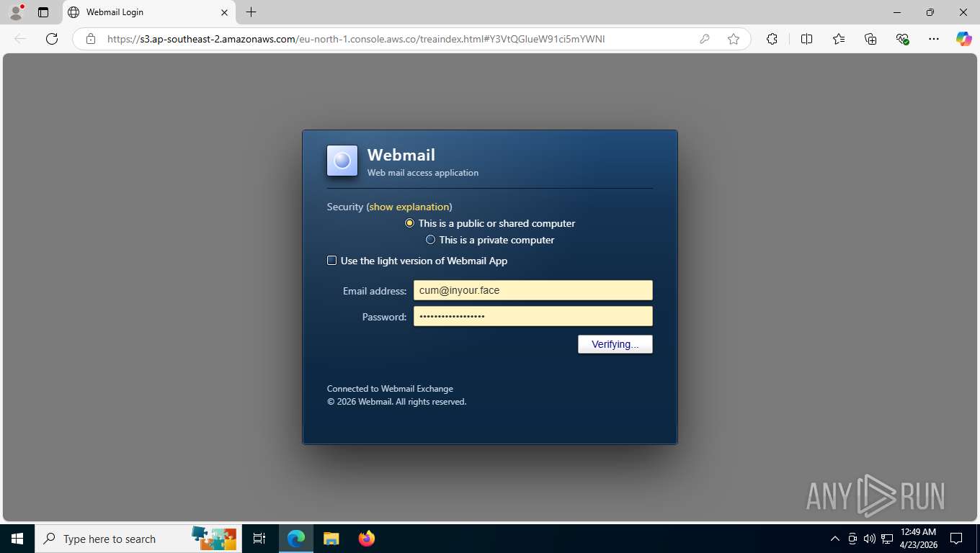The image size is (980, 553).
Task: Click the Meet Now tray icon
Action: tap(852, 539)
